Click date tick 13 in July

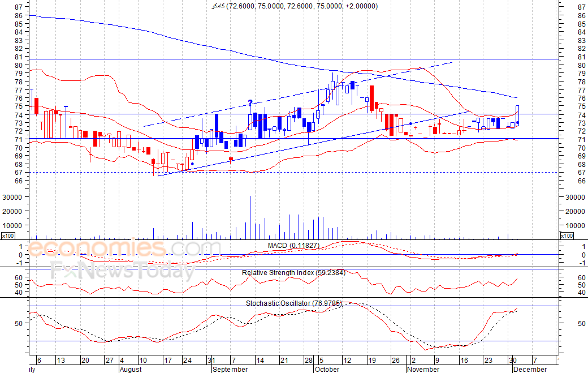[x=60, y=360]
